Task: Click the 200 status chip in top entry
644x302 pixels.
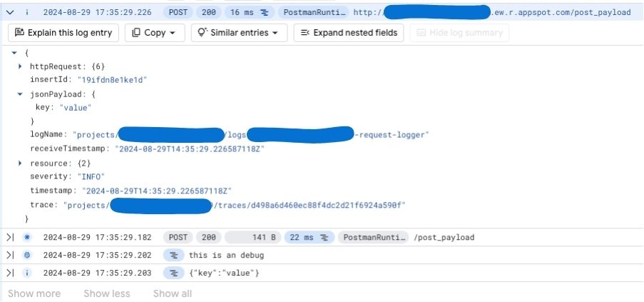Action: coord(209,12)
